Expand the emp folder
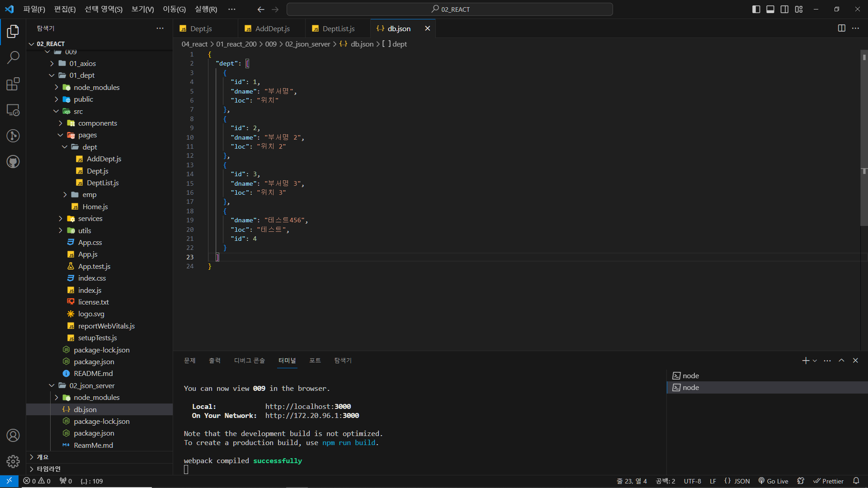 (x=89, y=195)
